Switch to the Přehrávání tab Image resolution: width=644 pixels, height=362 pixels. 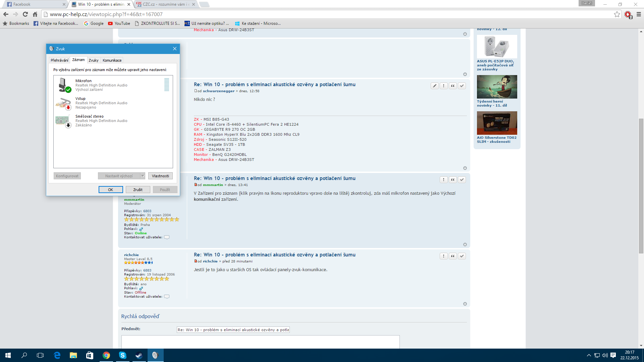click(x=59, y=60)
